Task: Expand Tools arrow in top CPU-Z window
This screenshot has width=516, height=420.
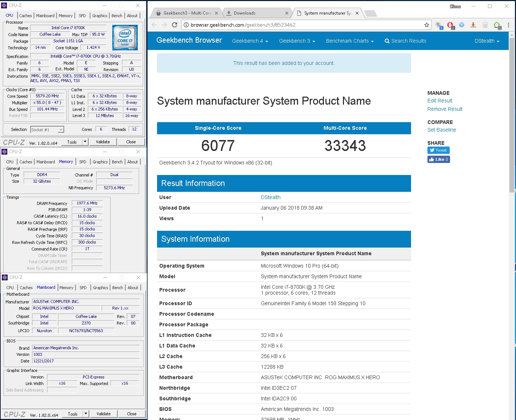Action: coord(85,142)
